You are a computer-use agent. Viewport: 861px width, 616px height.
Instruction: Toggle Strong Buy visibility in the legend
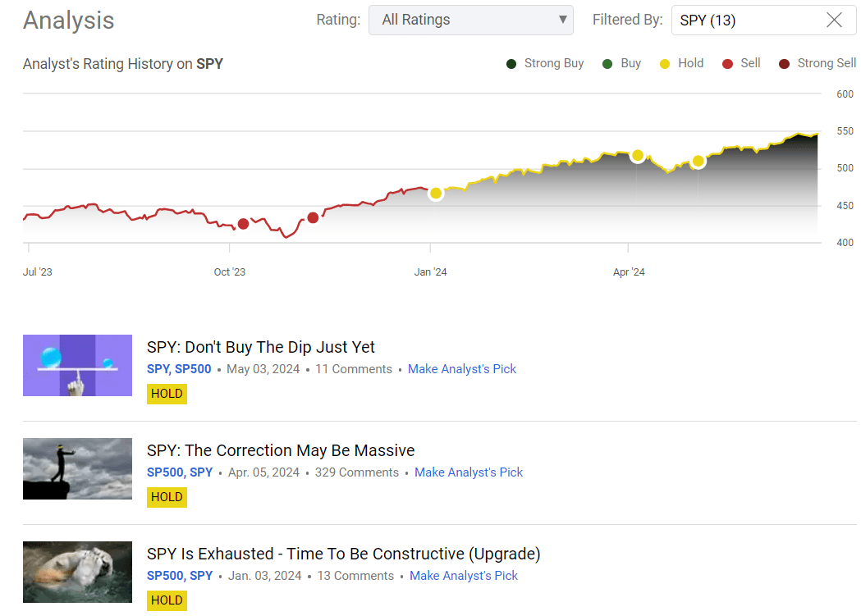(x=511, y=62)
